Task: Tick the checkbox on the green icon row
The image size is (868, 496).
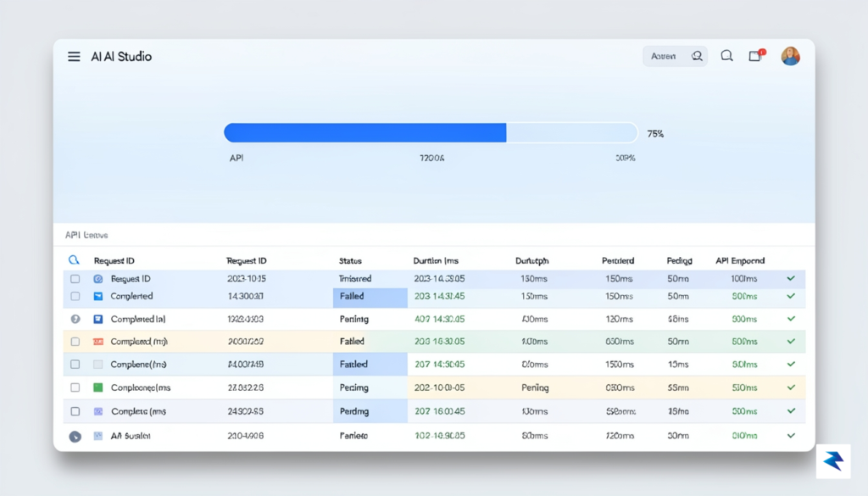Action: [x=75, y=387]
